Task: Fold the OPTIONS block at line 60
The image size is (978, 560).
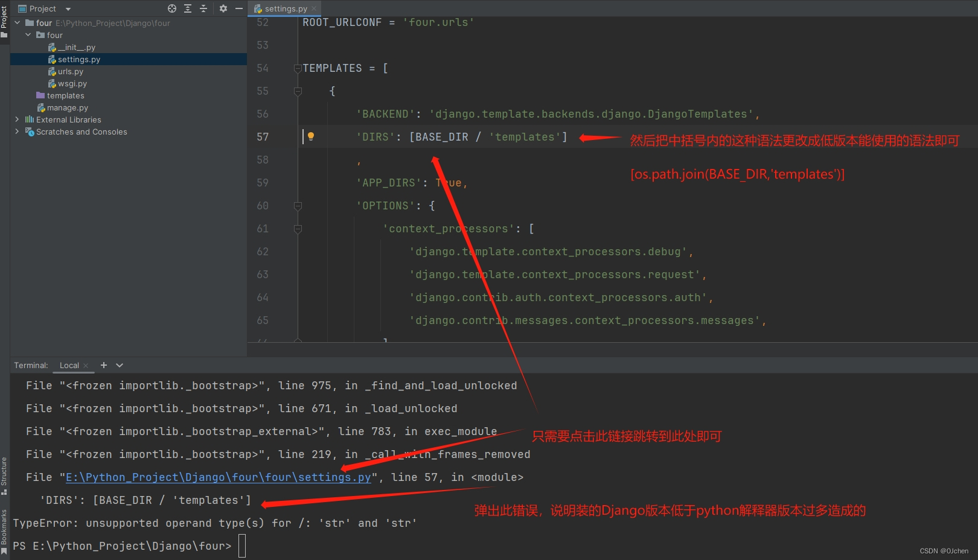Action: 298,206
